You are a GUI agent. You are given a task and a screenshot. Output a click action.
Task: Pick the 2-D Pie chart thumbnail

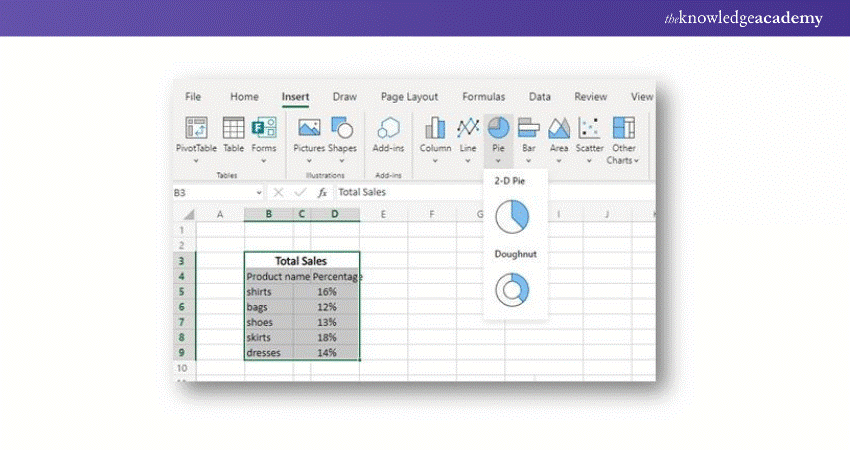click(x=512, y=216)
